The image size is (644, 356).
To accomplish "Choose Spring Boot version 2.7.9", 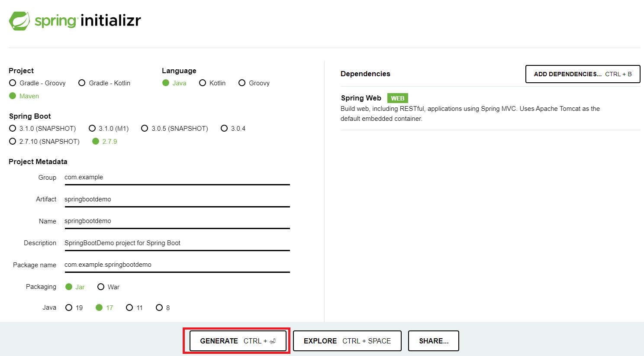I will coord(104,141).
